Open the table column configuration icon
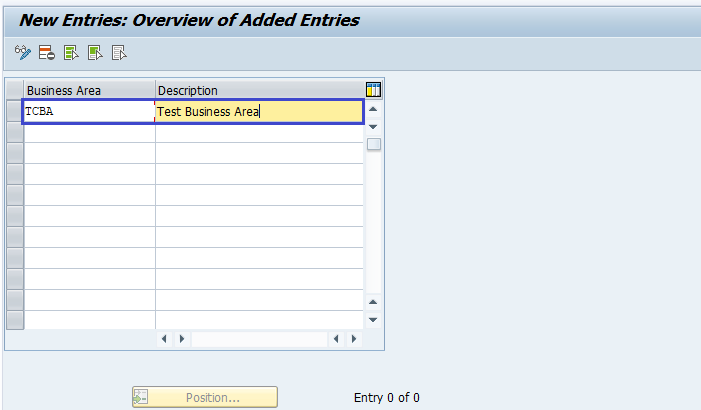 (x=374, y=90)
